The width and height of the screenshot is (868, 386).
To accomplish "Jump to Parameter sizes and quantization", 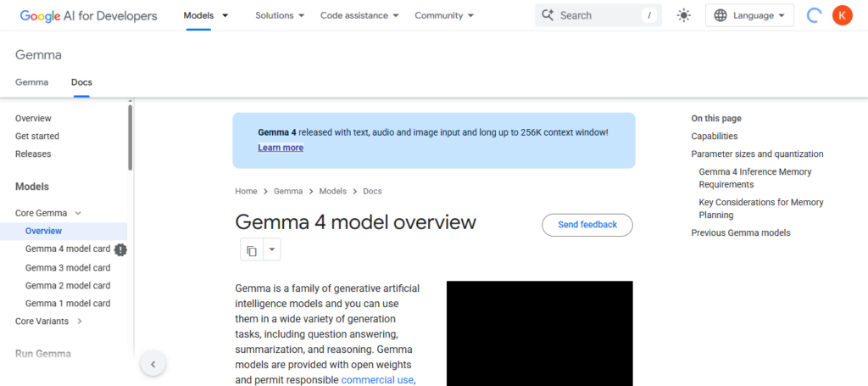I will pyautogui.click(x=757, y=154).
